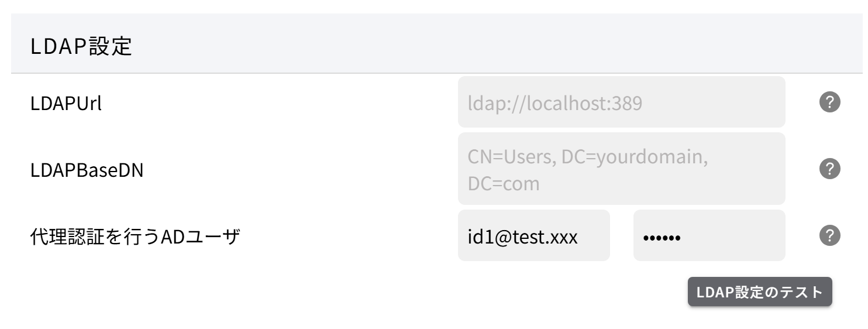
Task: Activate the LDAP server URL entry box
Action: point(621,102)
